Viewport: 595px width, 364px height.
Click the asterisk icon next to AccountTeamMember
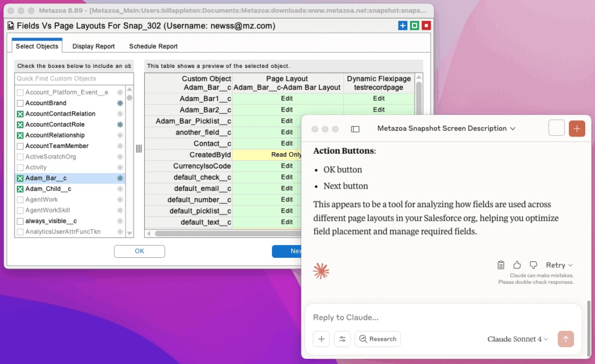click(x=120, y=146)
